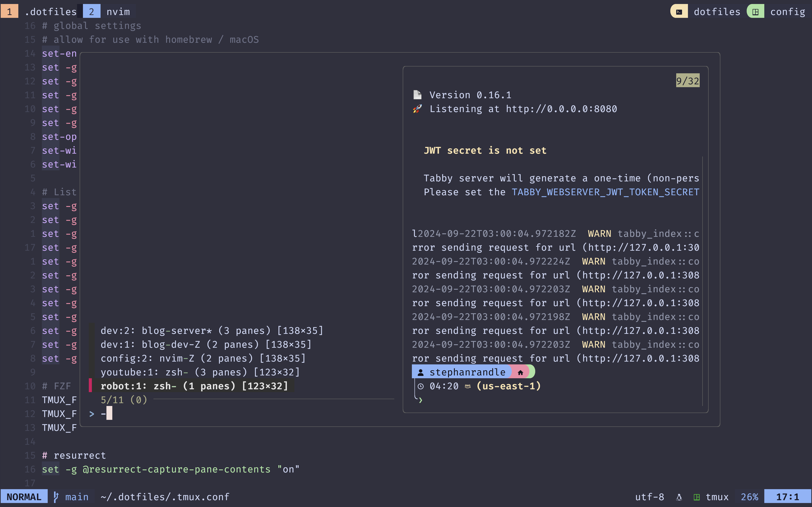Click the user icon beside stephanrandle
The image size is (812, 507).
click(420, 372)
